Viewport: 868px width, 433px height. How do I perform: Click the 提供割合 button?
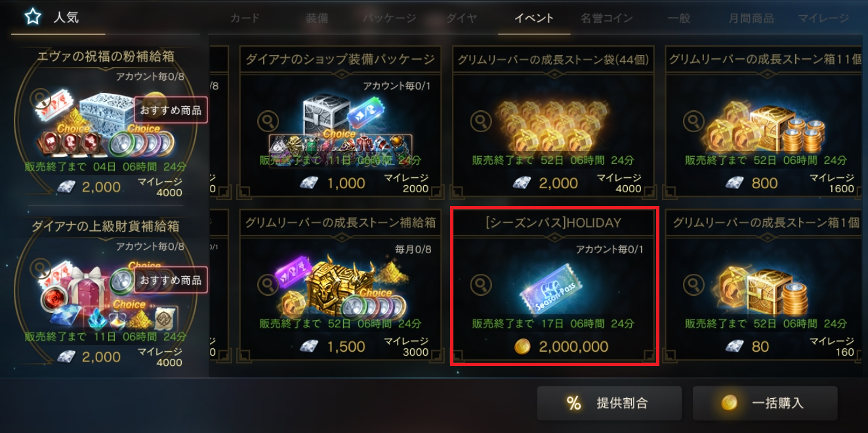coord(610,403)
